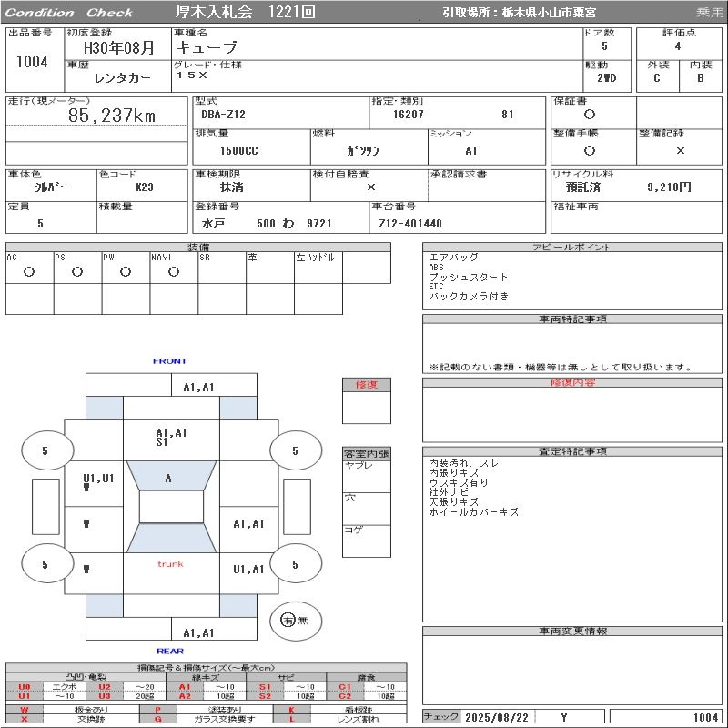This screenshot has height=728, width=728.
Task: Click inspector note 内装汚れ、スレ
Action: tap(464, 463)
